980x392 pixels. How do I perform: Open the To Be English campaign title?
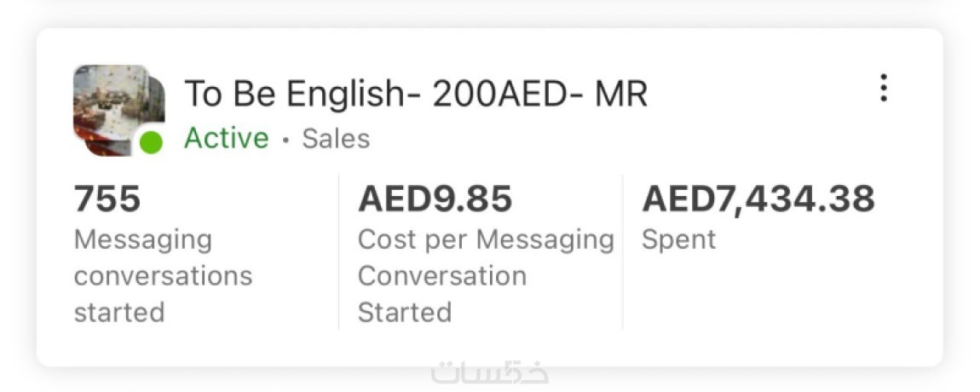pyautogui.click(x=415, y=94)
